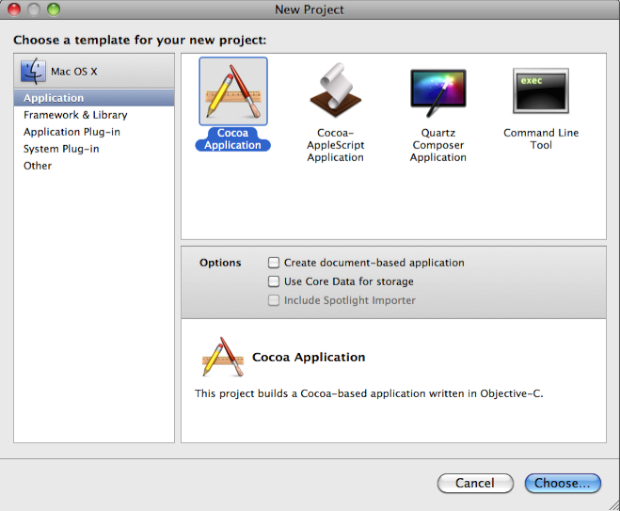620x511 pixels.
Task: Click the Choose a template heading
Action: point(140,40)
